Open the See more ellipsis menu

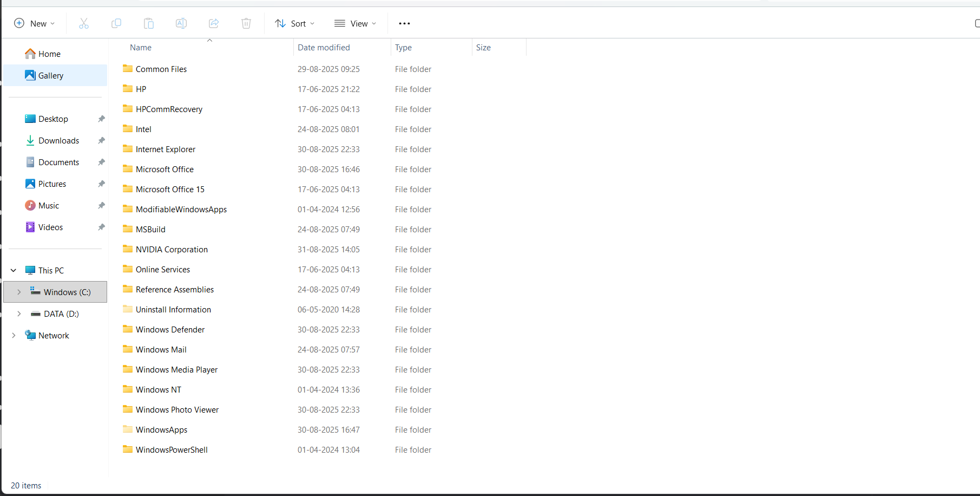[x=404, y=23]
